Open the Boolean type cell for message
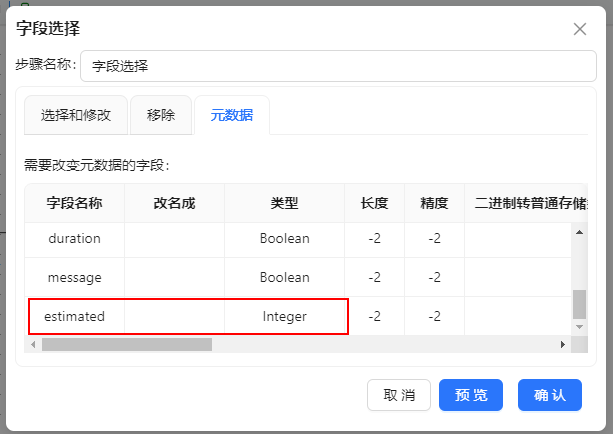Image resolution: width=613 pixels, height=434 pixels. (x=285, y=277)
